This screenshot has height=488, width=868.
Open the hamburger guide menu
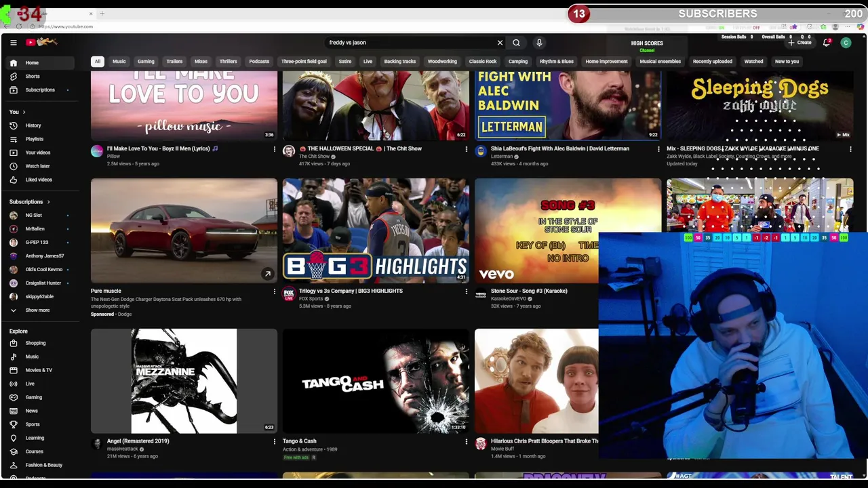pyautogui.click(x=13, y=43)
